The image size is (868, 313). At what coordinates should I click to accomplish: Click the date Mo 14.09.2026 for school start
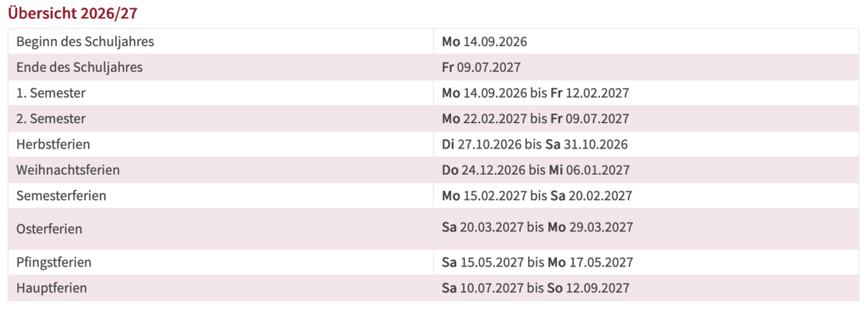click(484, 42)
